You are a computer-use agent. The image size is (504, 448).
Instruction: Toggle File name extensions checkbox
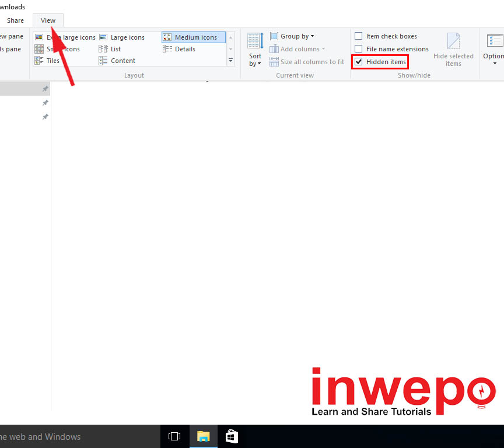coord(358,49)
